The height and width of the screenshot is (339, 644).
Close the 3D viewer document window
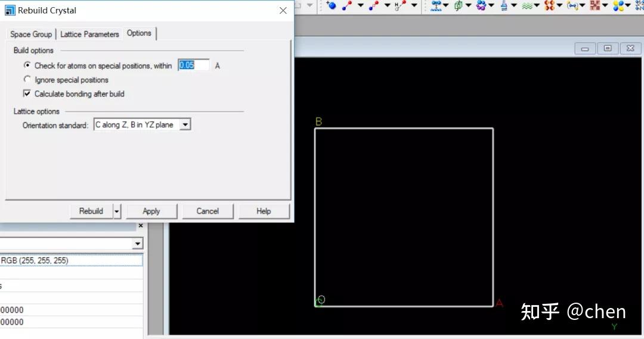630,48
